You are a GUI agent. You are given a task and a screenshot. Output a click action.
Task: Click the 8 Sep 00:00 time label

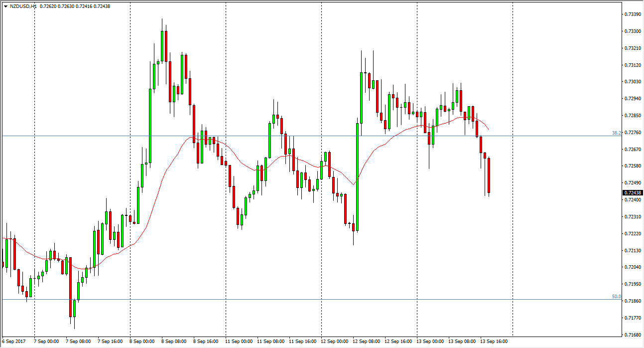tap(142, 342)
